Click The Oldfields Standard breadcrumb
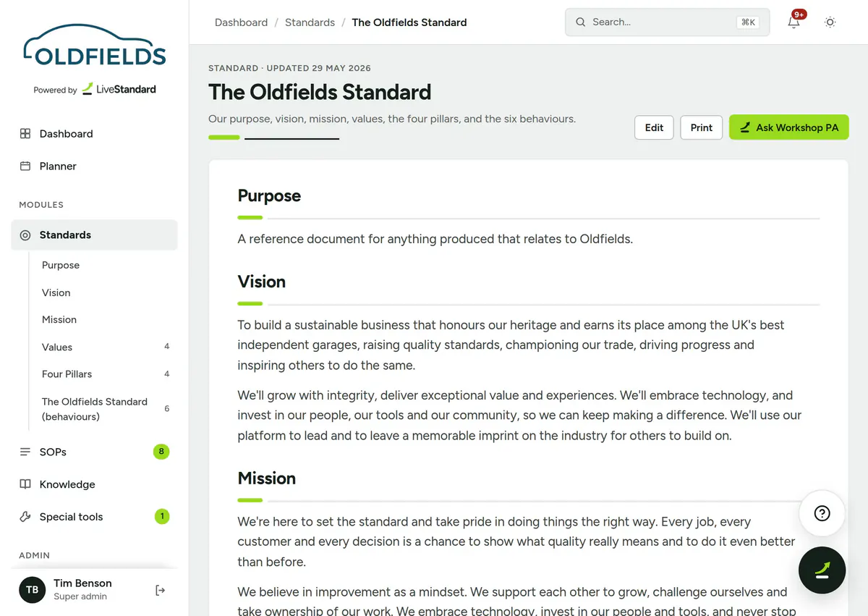868x616 pixels. [x=409, y=22]
